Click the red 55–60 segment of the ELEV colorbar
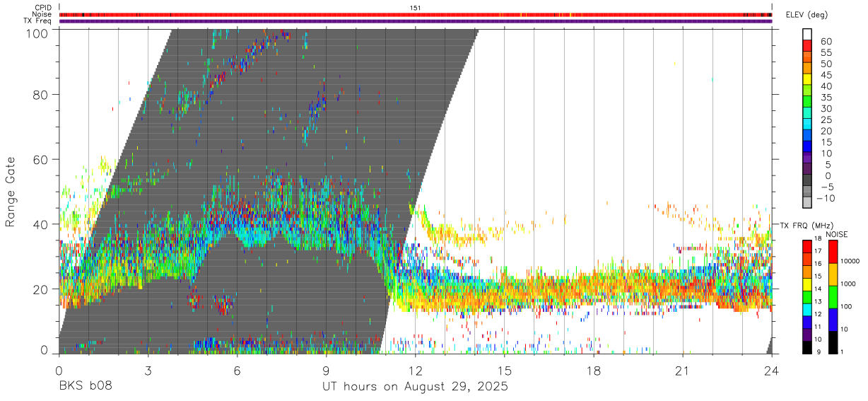This screenshot has width=868, height=401. click(808, 45)
